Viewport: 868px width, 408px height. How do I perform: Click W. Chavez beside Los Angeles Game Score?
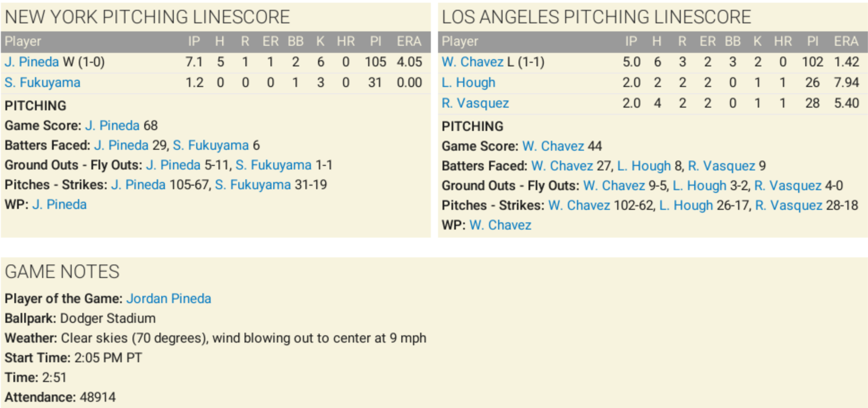point(553,146)
